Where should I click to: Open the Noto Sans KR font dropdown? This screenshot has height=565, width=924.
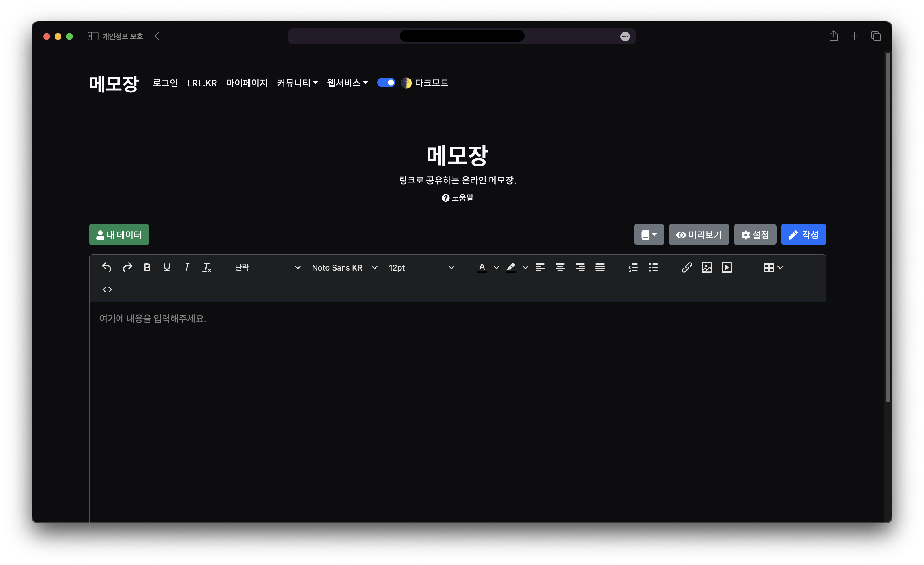pos(344,267)
